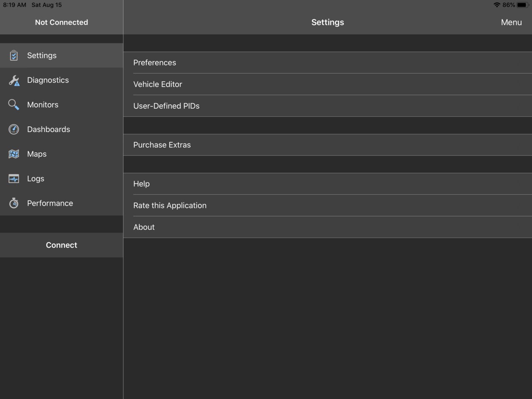Open Purchase Extras row
The image size is (532, 399).
(328, 145)
